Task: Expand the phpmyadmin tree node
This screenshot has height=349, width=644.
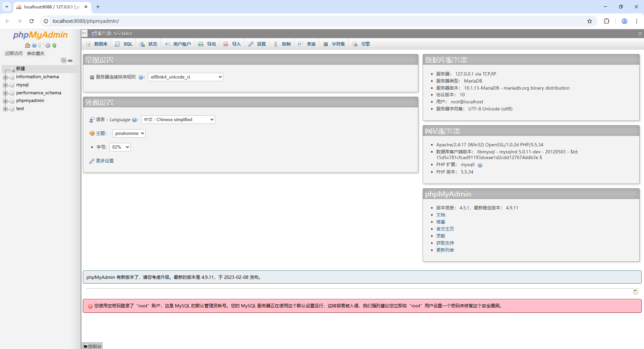Action: click(5, 101)
